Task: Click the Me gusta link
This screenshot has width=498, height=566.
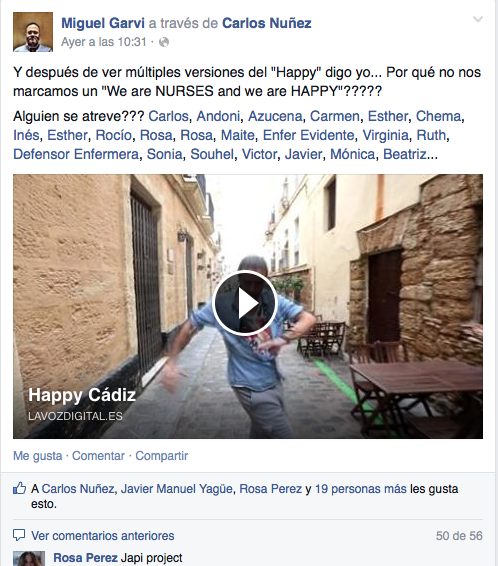Action: click(38, 456)
